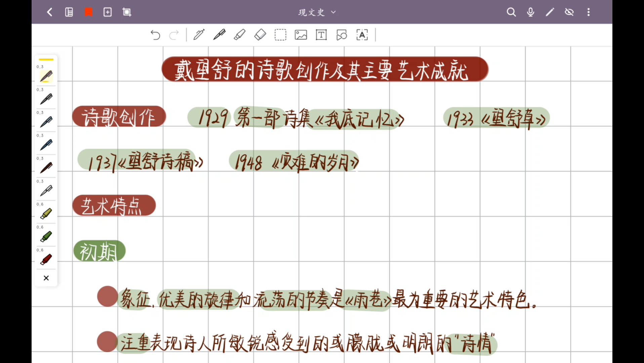Select the eraser tool
The height and width of the screenshot is (363, 644).
pos(260,35)
